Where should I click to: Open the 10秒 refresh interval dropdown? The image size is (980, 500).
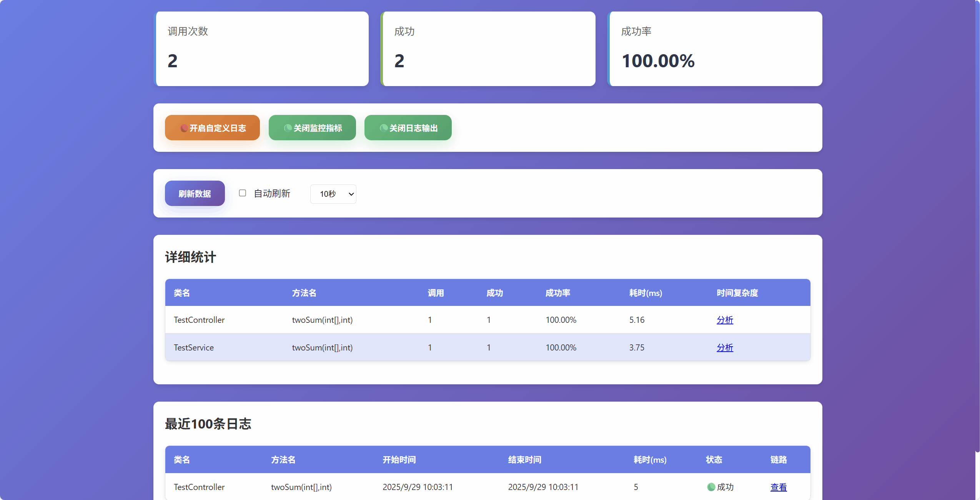[x=333, y=194]
